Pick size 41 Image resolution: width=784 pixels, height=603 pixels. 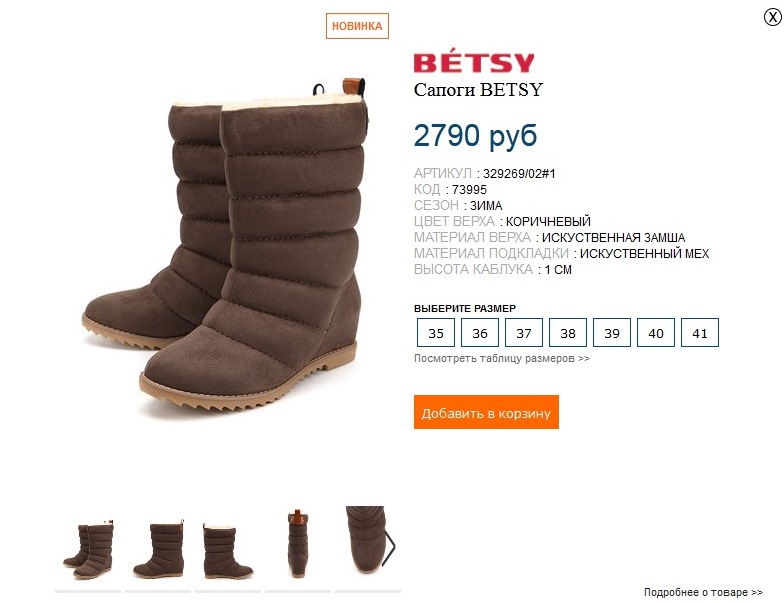click(x=700, y=332)
